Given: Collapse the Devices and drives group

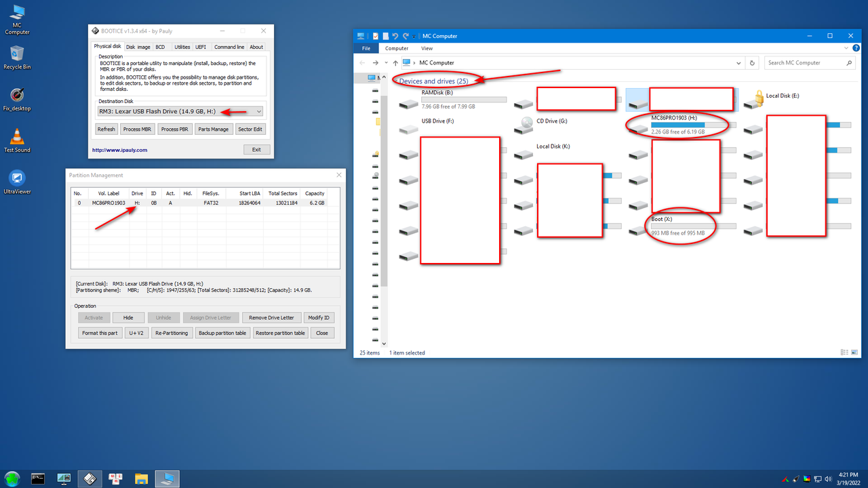Looking at the screenshot, I should point(395,81).
